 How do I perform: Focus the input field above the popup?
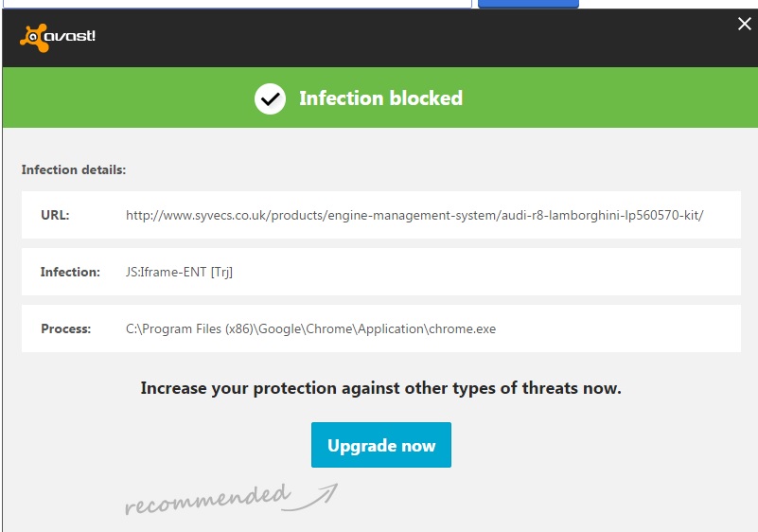pos(237,3)
